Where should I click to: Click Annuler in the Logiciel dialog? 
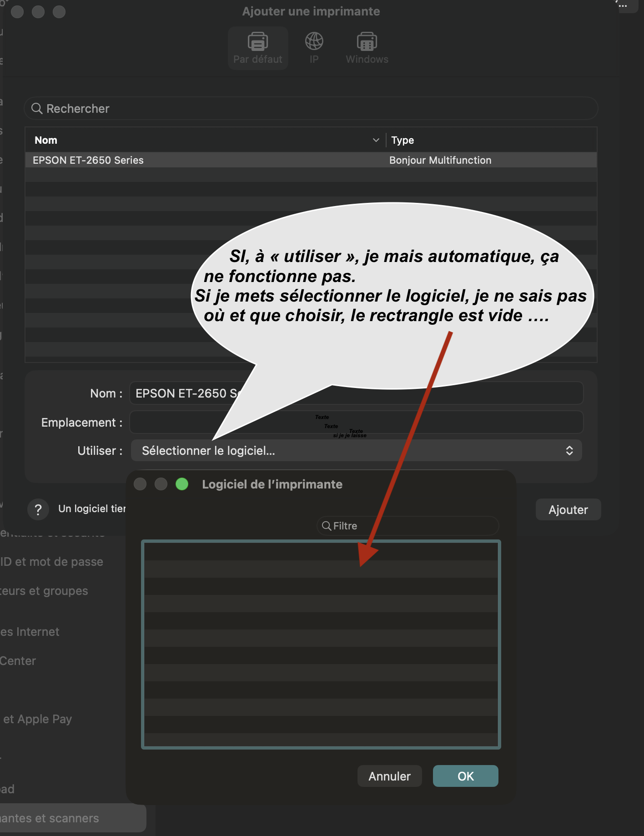click(390, 776)
